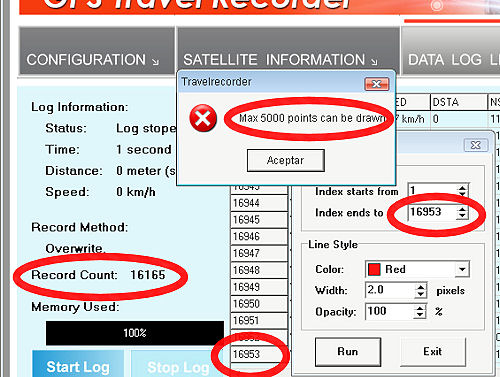Select log row 16948

(259, 270)
